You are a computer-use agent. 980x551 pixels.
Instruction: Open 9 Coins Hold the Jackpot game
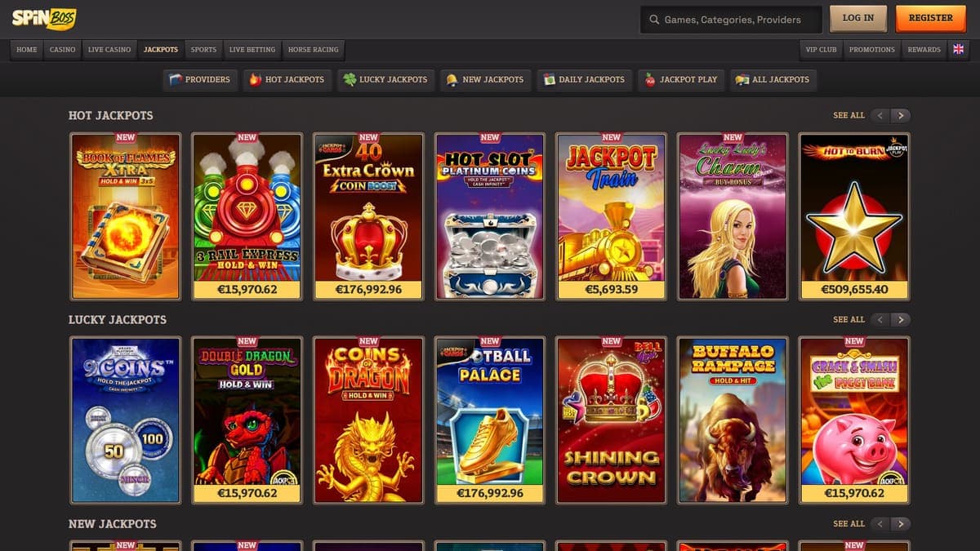(x=126, y=420)
